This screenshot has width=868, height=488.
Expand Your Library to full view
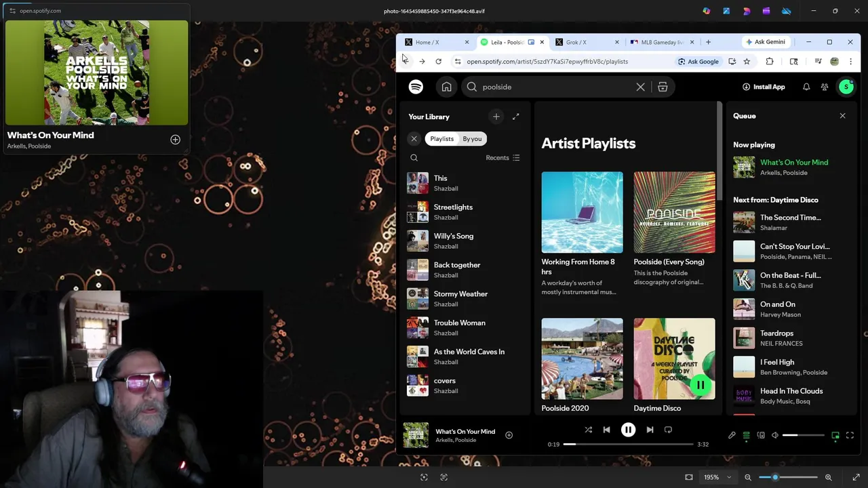click(x=515, y=117)
